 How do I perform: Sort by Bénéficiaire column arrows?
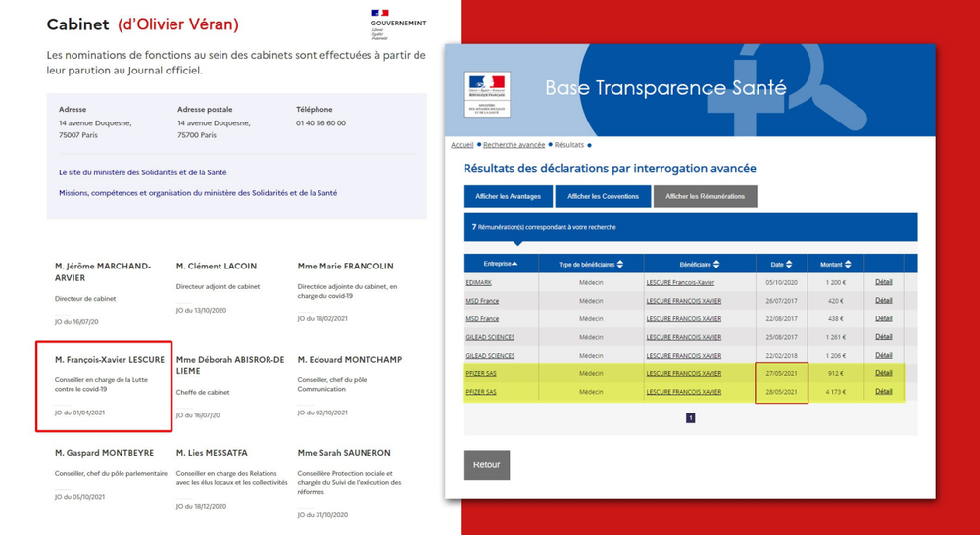(x=716, y=265)
